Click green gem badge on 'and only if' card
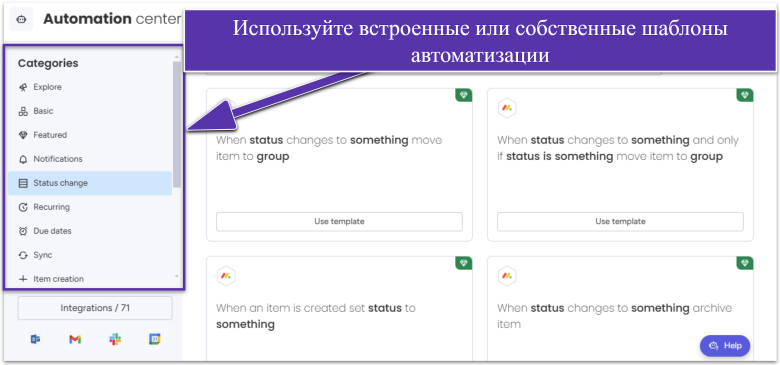 pyautogui.click(x=744, y=95)
